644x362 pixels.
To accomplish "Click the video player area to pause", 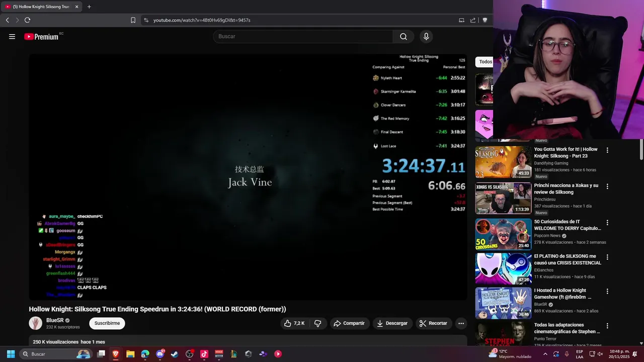I will (x=248, y=177).
